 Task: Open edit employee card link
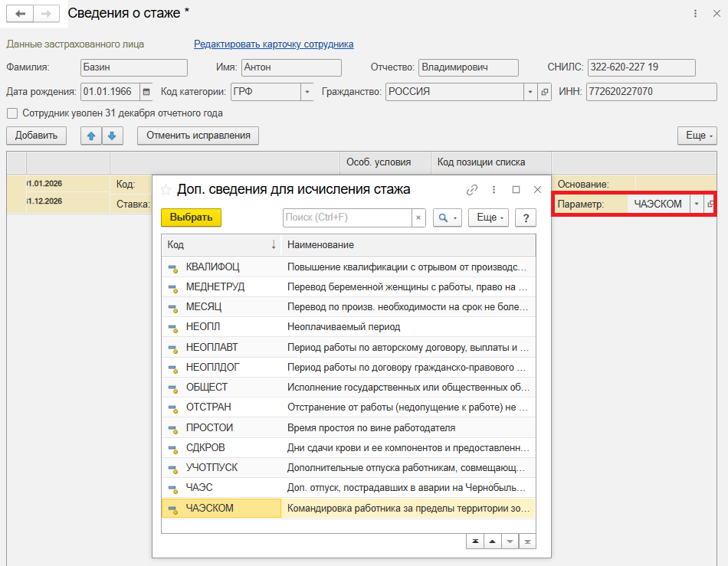(x=274, y=44)
